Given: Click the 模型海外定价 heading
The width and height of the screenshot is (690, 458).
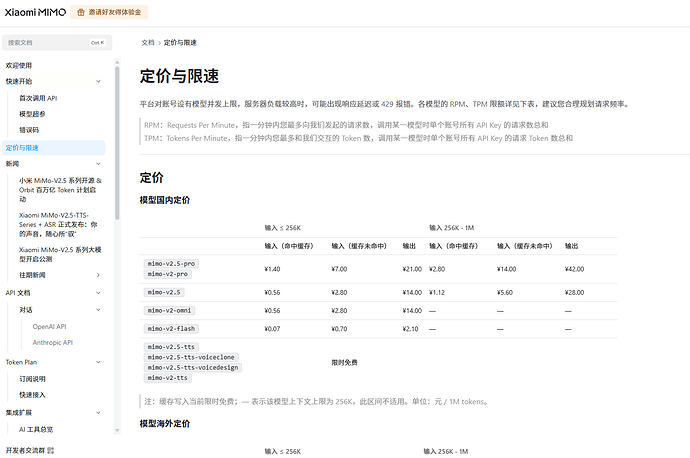Looking at the screenshot, I should click(x=165, y=424).
